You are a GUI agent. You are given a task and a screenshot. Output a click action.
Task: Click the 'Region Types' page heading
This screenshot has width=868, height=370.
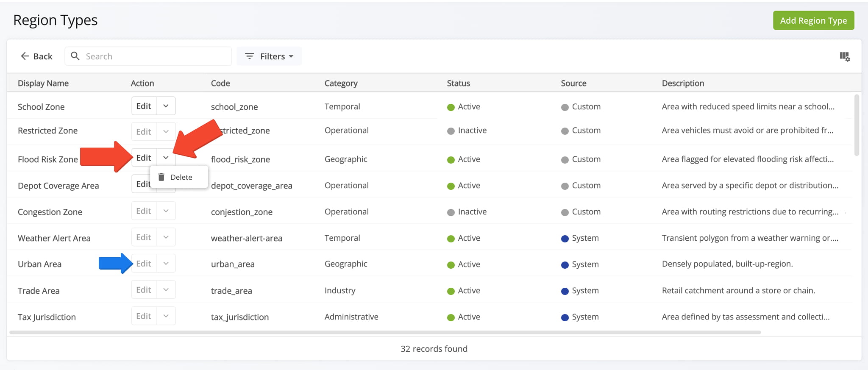pos(56,20)
